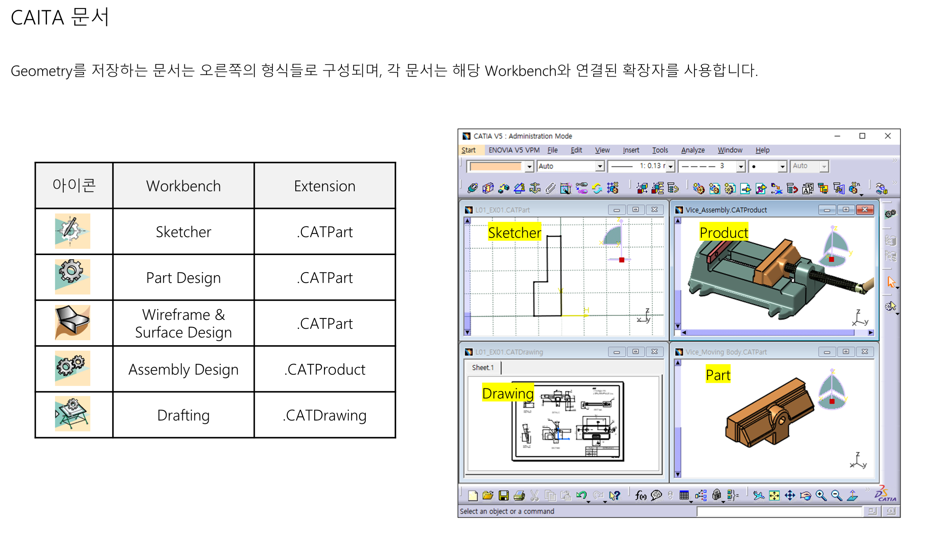
Task: Click the orange color swatch
Action: (495, 166)
